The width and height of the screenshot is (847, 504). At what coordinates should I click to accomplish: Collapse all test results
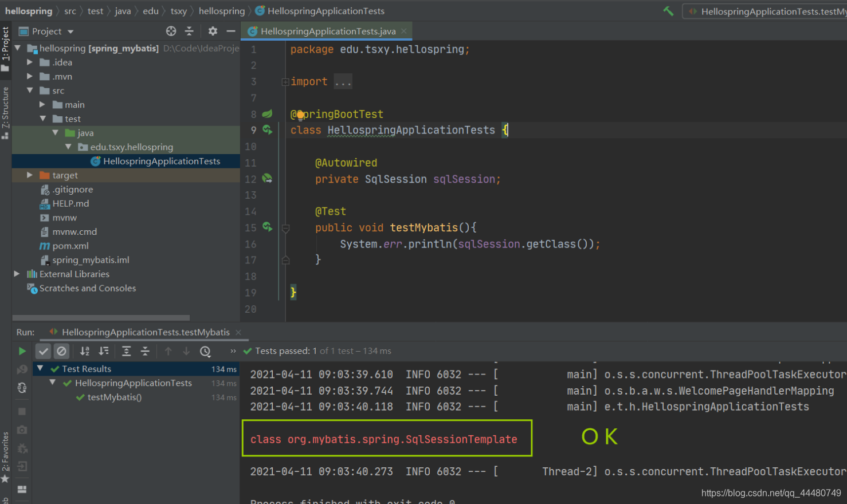click(145, 351)
